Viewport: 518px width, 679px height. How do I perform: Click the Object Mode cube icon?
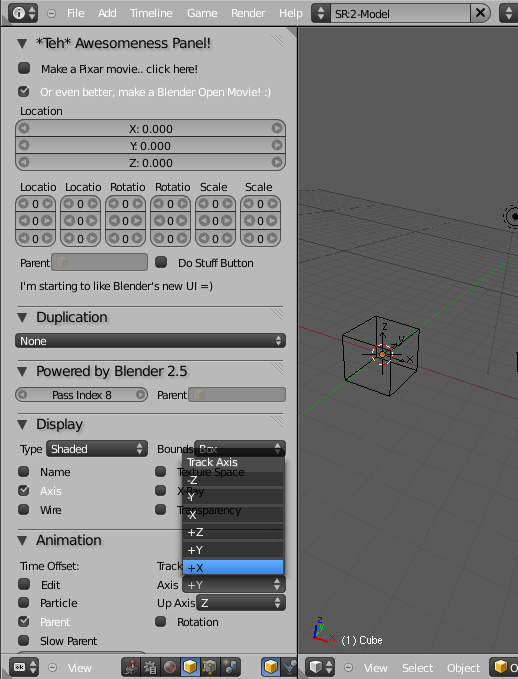point(501,667)
